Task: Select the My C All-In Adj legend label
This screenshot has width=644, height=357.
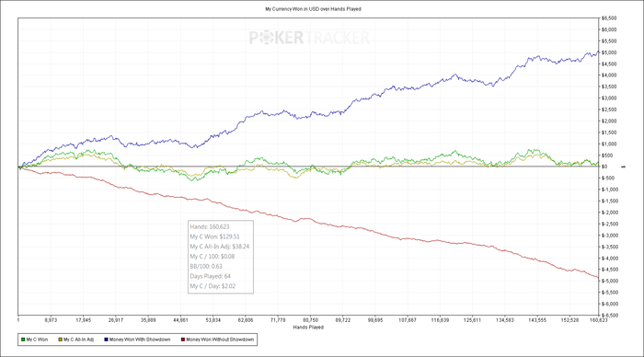Action: point(78,340)
